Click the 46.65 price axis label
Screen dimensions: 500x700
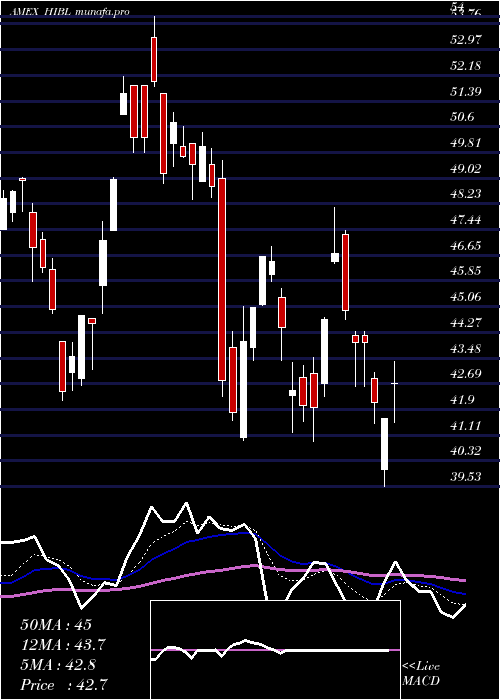(x=466, y=246)
